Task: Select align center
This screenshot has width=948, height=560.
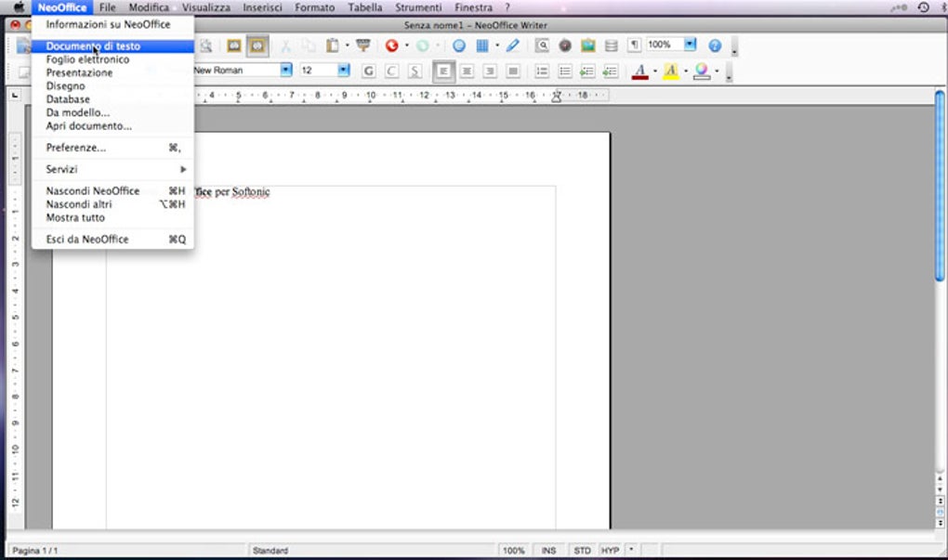Action: [467, 72]
